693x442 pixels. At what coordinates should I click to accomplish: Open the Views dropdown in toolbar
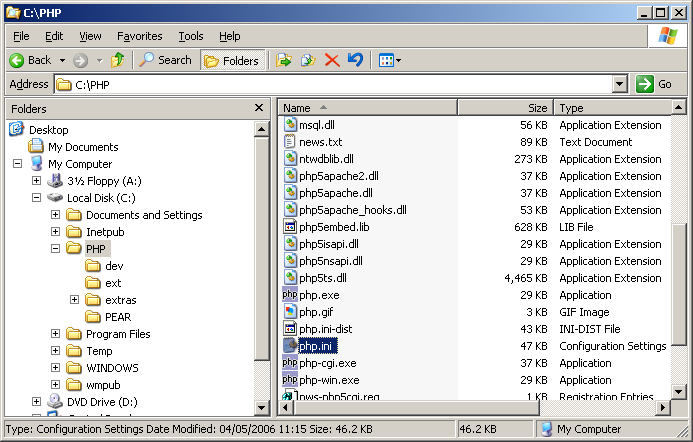tap(399, 61)
